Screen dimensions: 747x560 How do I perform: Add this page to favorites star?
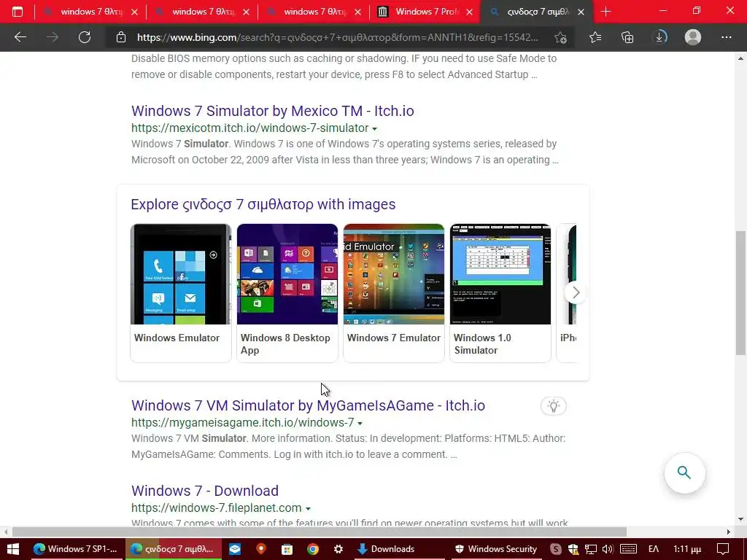point(561,37)
